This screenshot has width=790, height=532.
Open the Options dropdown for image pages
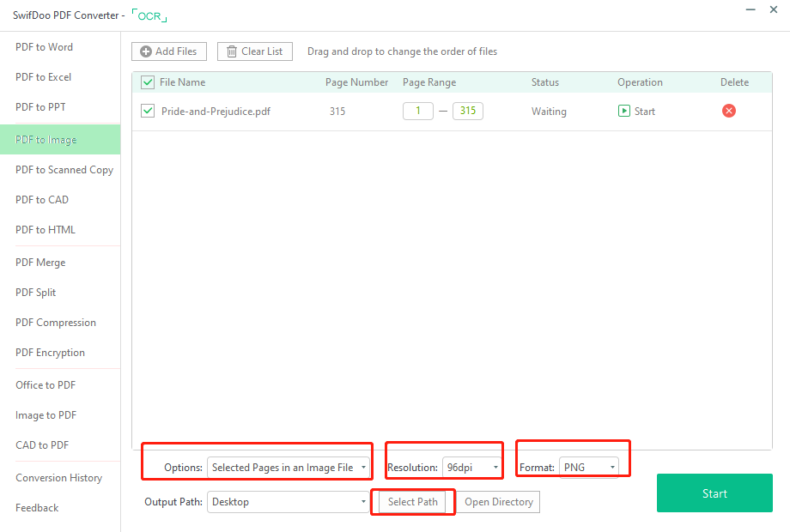pos(288,468)
